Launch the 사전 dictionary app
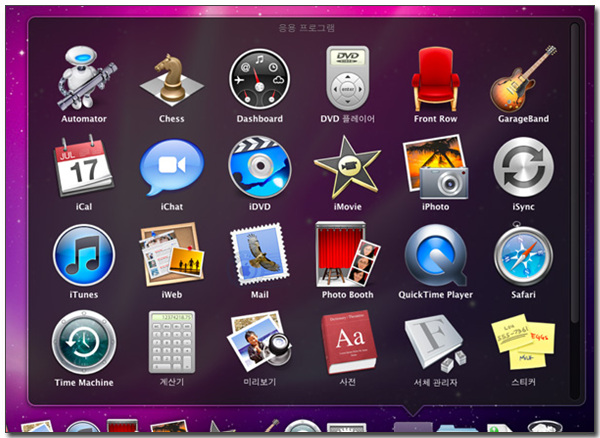The width and height of the screenshot is (600, 438). coord(348,342)
